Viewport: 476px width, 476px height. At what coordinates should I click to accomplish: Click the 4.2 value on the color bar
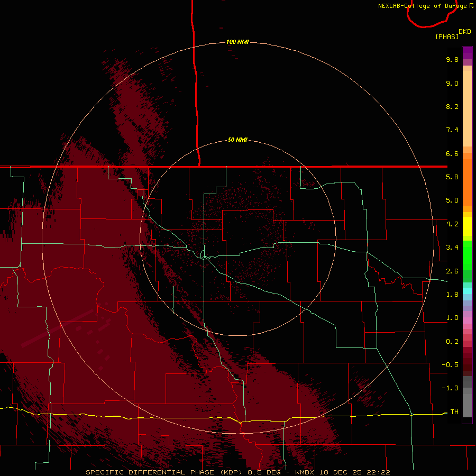coord(452,224)
